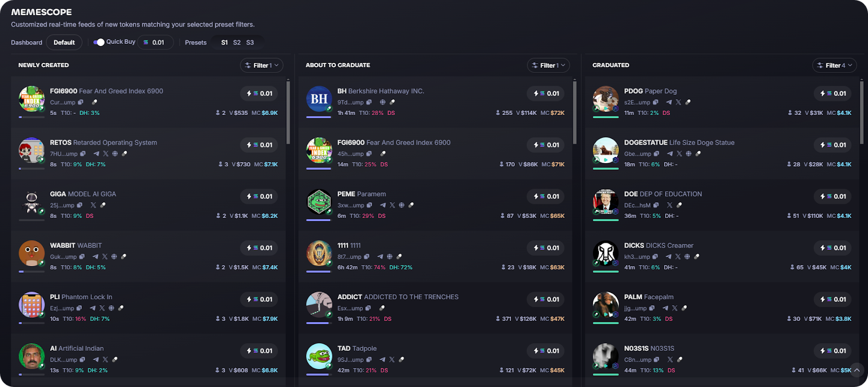
Task: Visit the website globe icon for PEME
Action: [401, 205]
